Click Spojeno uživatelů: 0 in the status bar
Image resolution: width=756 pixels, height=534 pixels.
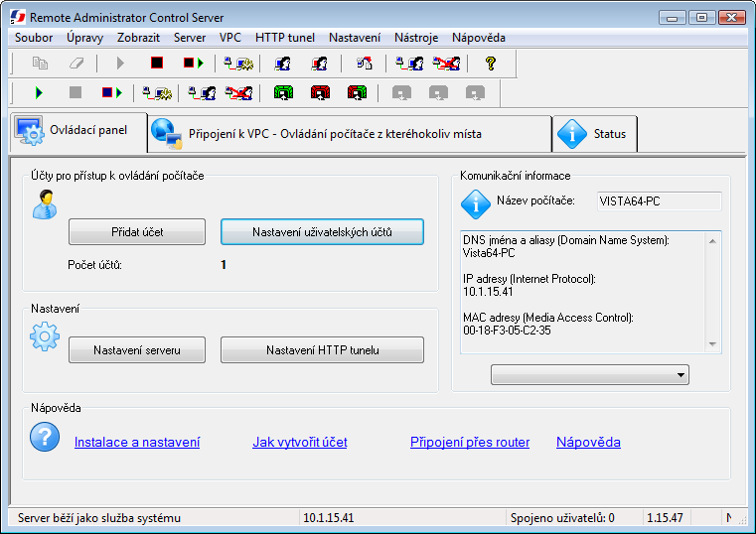[562, 518]
